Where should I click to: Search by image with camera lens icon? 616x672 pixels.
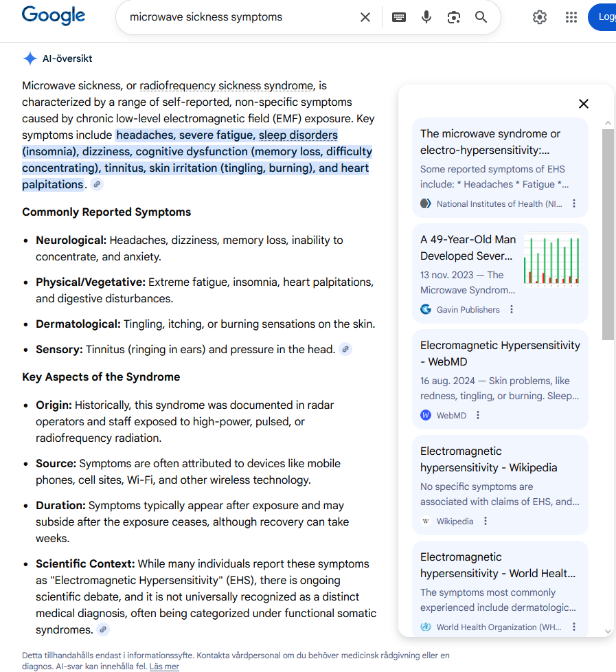pyautogui.click(x=454, y=17)
